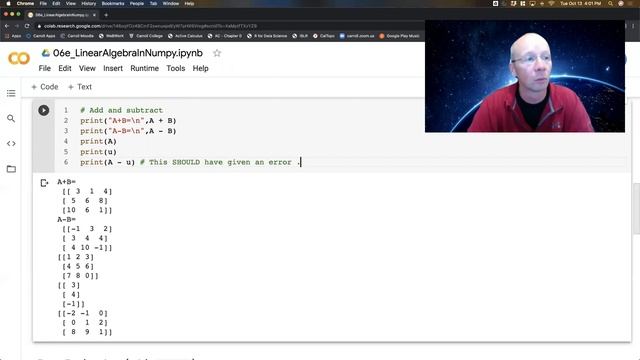Image resolution: width=640 pixels, height=360 pixels.
Task: Open the Active Calculus bookmark
Action: point(185,36)
